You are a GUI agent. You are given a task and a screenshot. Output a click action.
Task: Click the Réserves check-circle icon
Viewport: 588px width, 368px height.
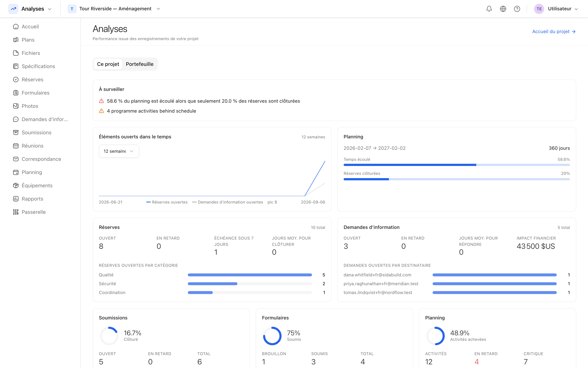[x=16, y=80]
